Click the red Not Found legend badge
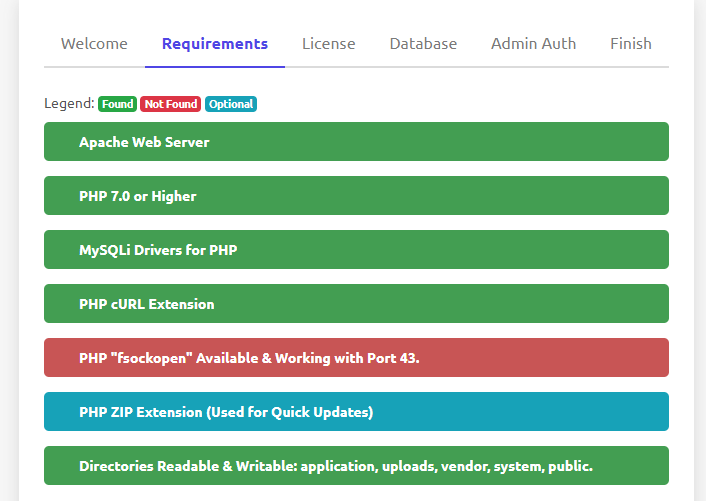Screen dimensions: 706x501 (x=170, y=104)
